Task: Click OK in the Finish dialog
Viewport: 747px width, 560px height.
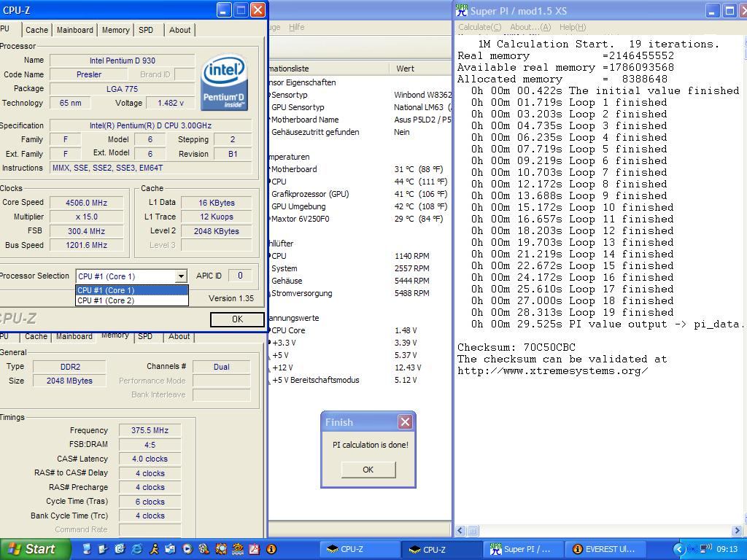Action: tap(368, 470)
